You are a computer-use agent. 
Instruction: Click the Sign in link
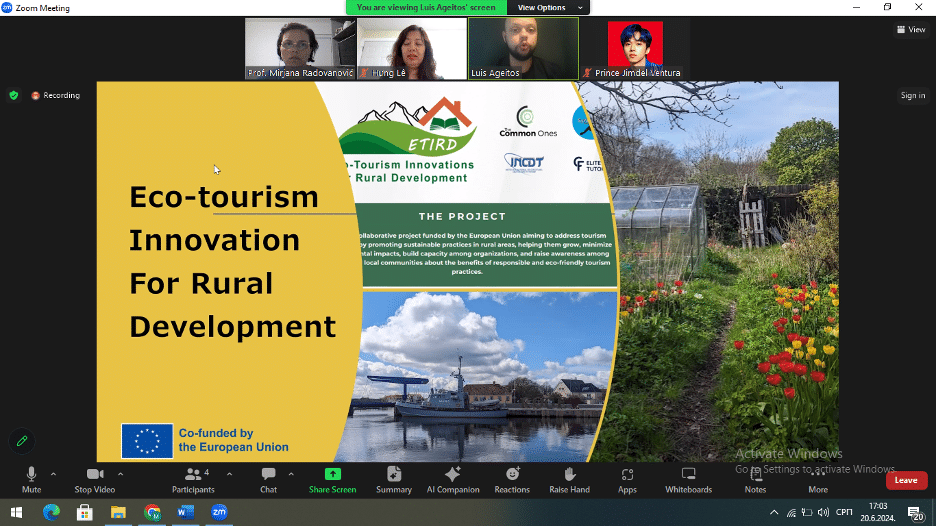[912, 96]
